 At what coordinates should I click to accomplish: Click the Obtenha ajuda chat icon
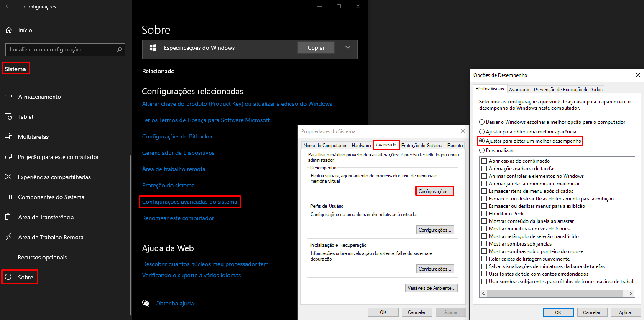point(146,303)
